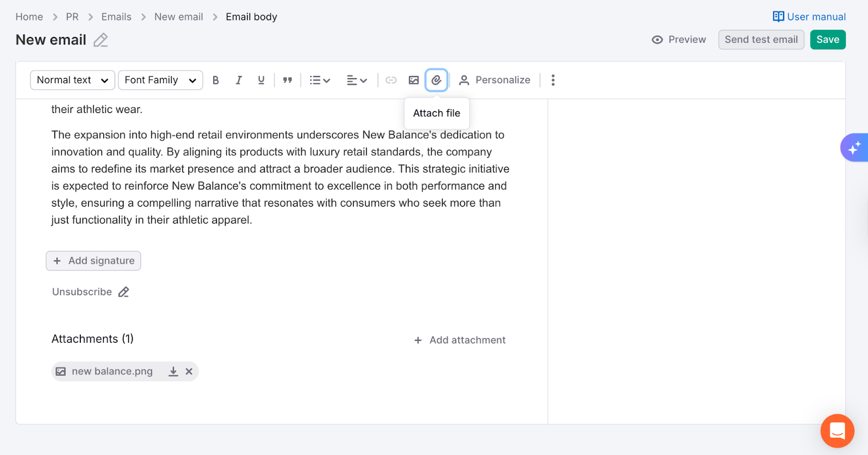Toggle italic text formatting
868x455 pixels.
tap(239, 80)
